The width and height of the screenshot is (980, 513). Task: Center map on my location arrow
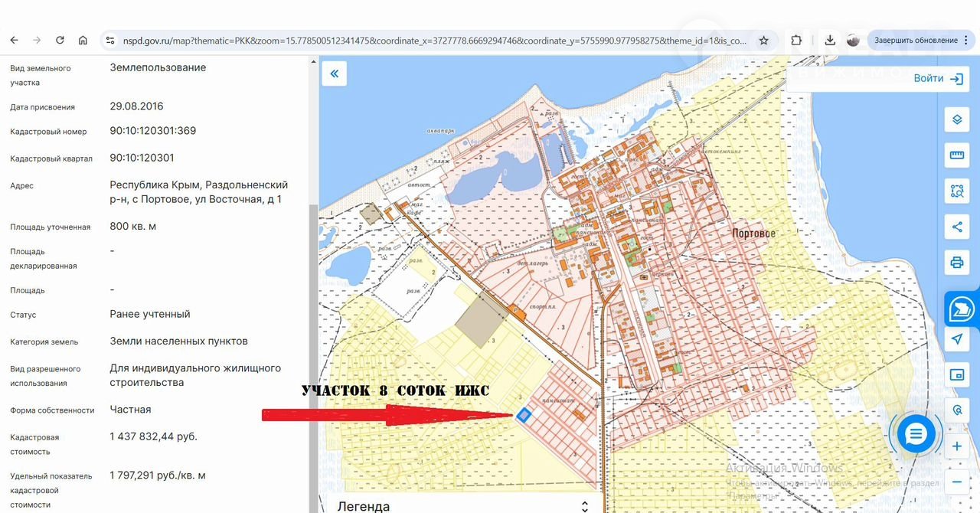tap(956, 339)
